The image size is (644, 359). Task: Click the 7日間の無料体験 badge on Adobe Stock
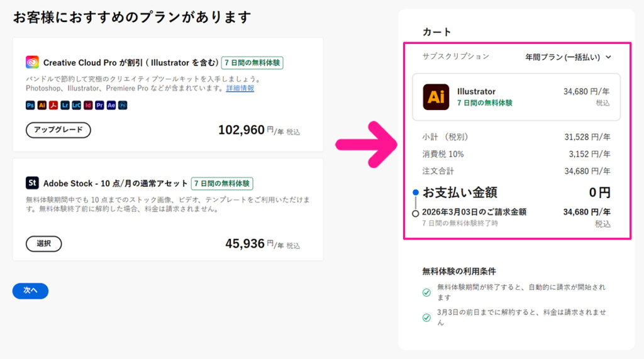(222, 183)
